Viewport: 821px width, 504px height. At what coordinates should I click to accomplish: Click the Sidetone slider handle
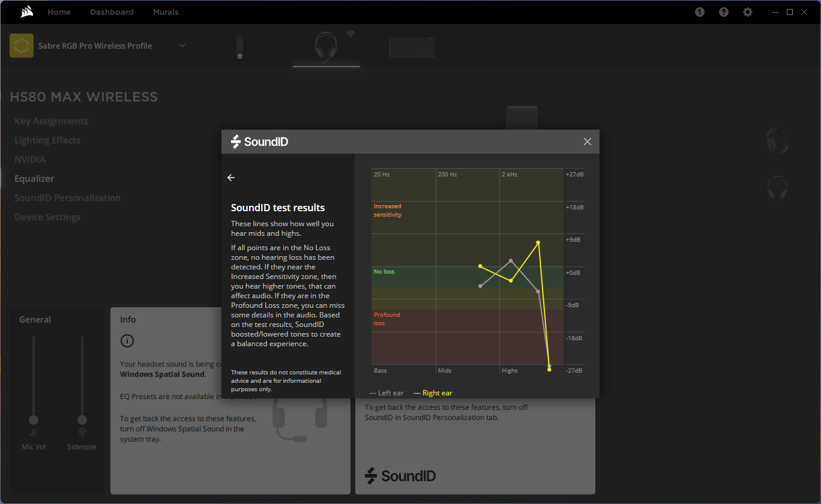point(82,419)
